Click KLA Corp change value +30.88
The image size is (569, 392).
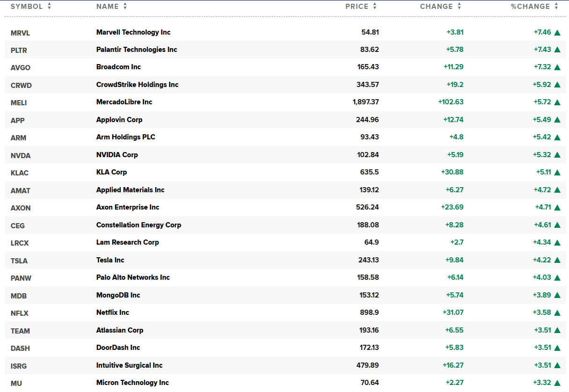[x=452, y=172]
